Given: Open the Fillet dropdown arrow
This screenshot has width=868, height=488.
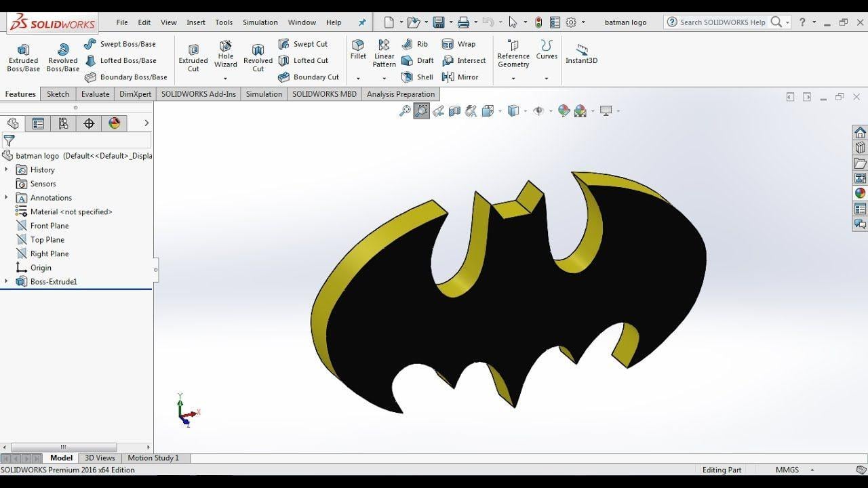Looking at the screenshot, I should [x=358, y=79].
